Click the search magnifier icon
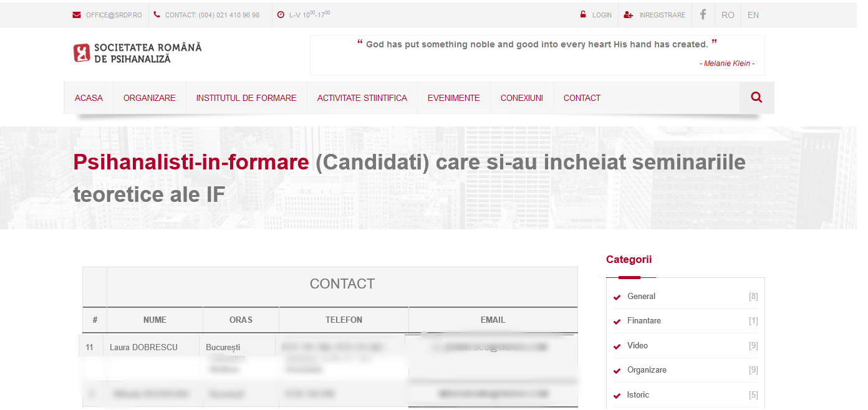 click(x=756, y=98)
